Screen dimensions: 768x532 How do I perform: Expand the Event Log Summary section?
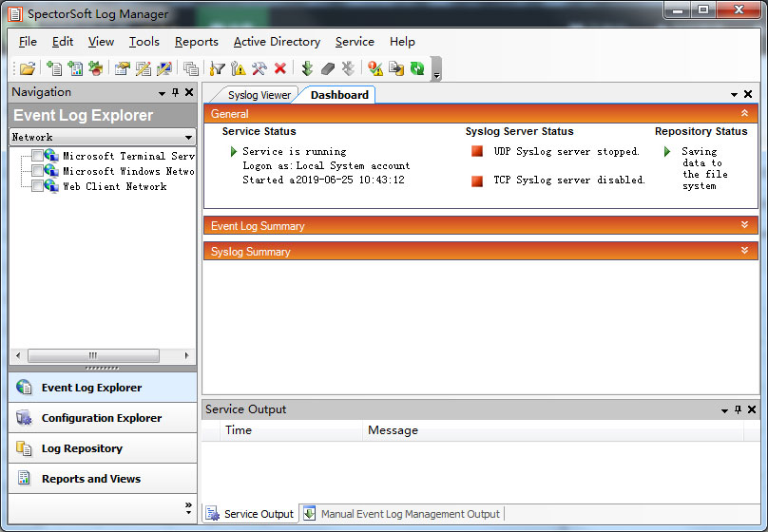point(744,225)
